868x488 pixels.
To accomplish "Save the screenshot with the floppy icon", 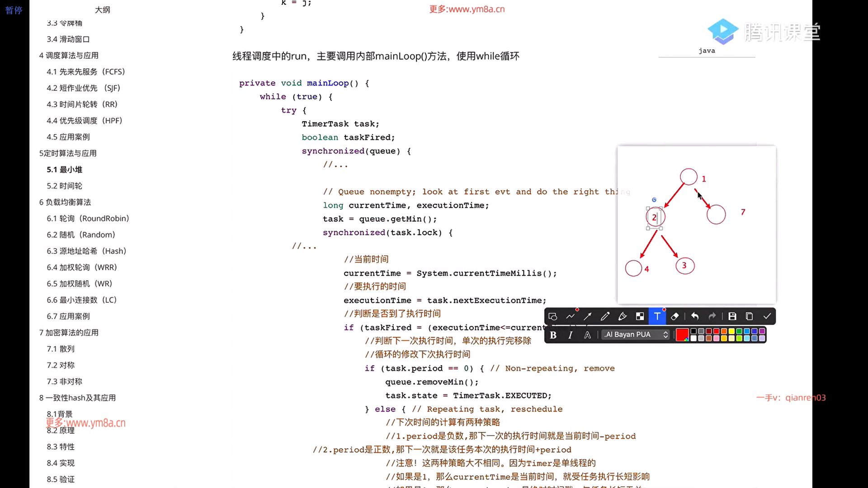I will tap(732, 316).
